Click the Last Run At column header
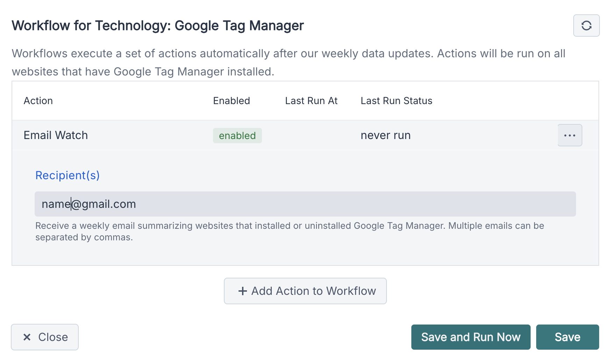This screenshot has width=610, height=364. coord(311,101)
